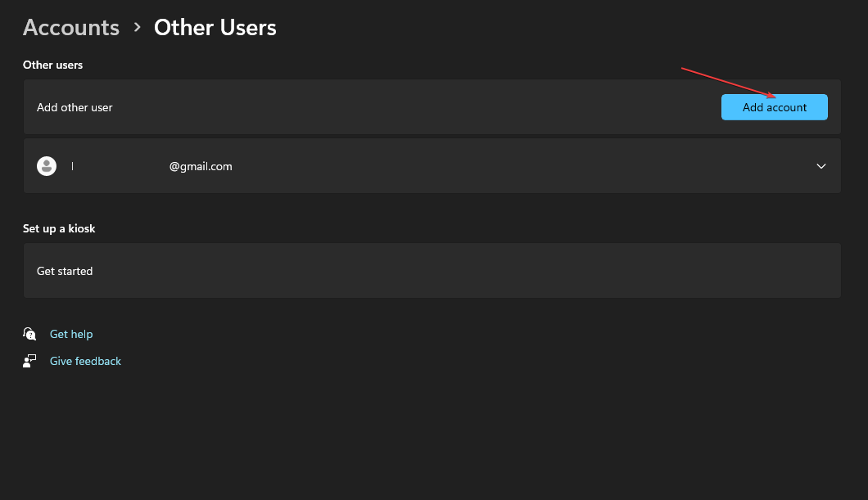
Task: Expand the gmail.com account chevron
Action: tap(821, 166)
